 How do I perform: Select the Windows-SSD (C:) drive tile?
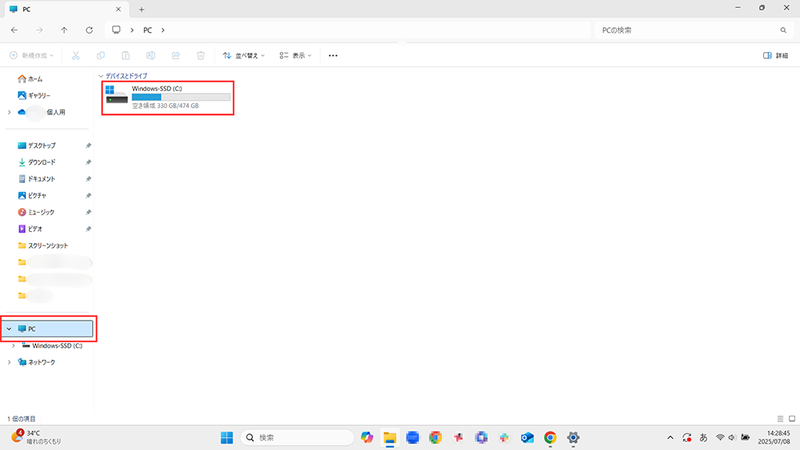pos(168,97)
